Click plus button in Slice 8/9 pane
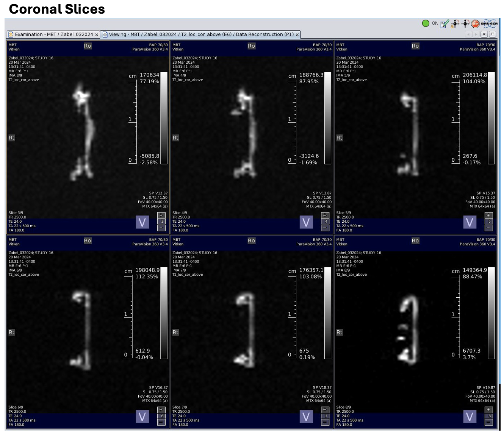 coord(489,409)
